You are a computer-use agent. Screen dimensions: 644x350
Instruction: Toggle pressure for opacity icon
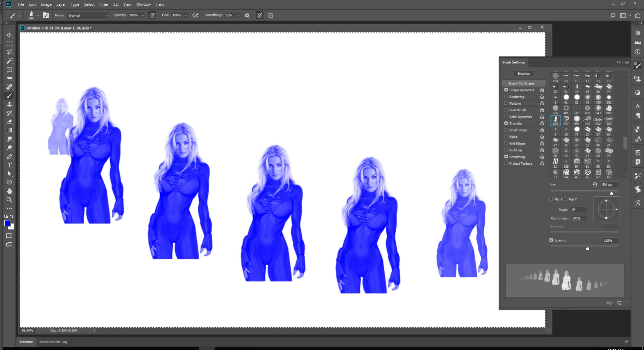152,15
